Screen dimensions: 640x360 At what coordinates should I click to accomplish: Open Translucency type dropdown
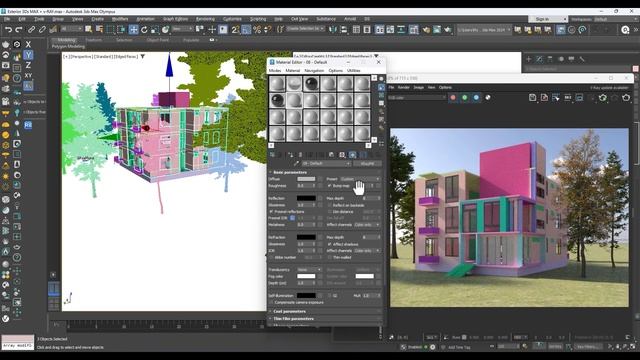click(x=309, y=270)
